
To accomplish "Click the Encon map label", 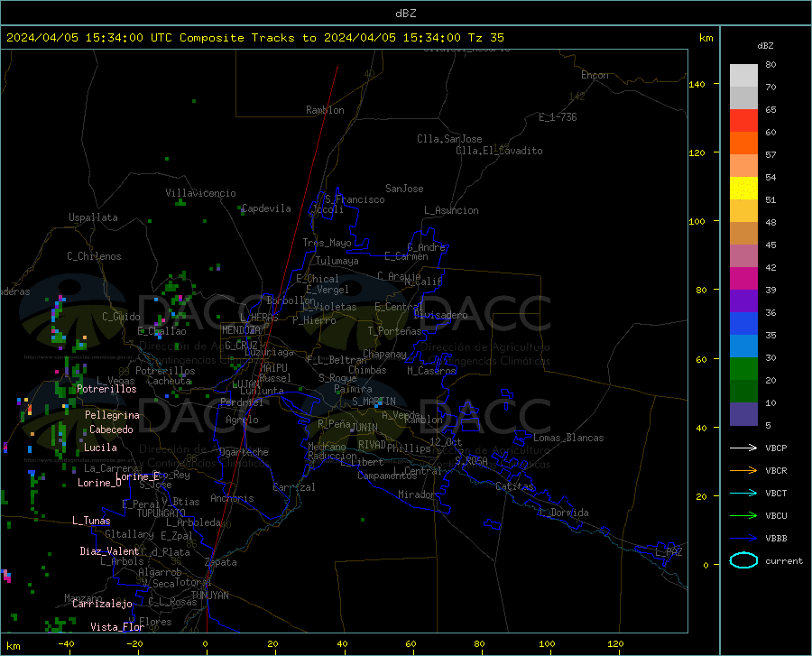I will click(595, 75).
